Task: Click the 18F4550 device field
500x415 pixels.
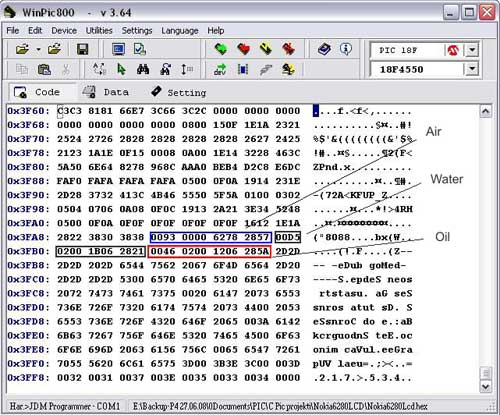Action: [x=418, y=69]
